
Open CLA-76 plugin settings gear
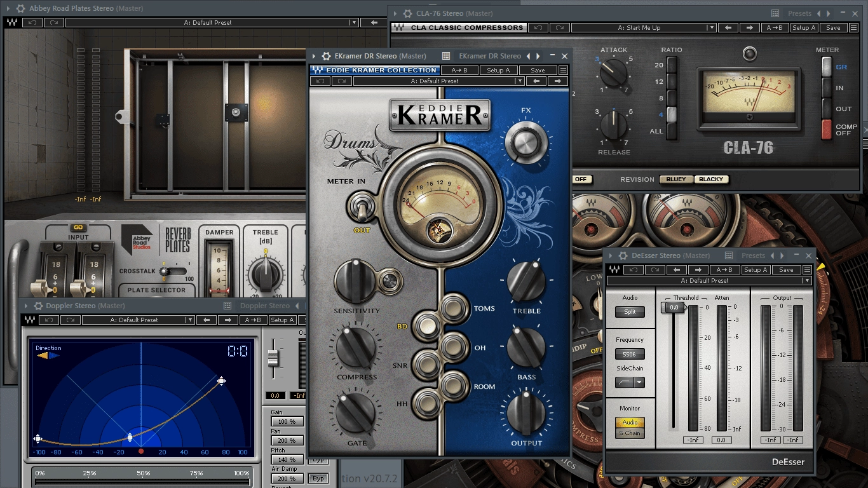(x=407, y=13)
